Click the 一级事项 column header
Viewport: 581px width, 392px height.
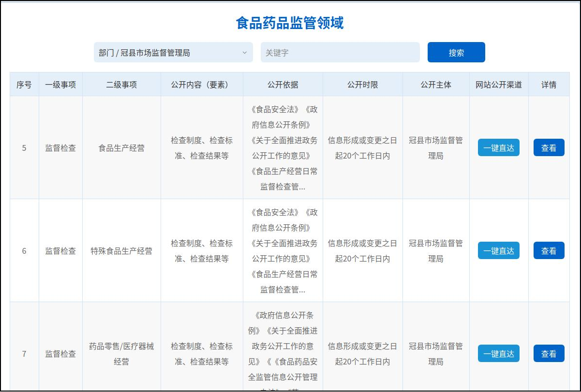tap(60, 85)
